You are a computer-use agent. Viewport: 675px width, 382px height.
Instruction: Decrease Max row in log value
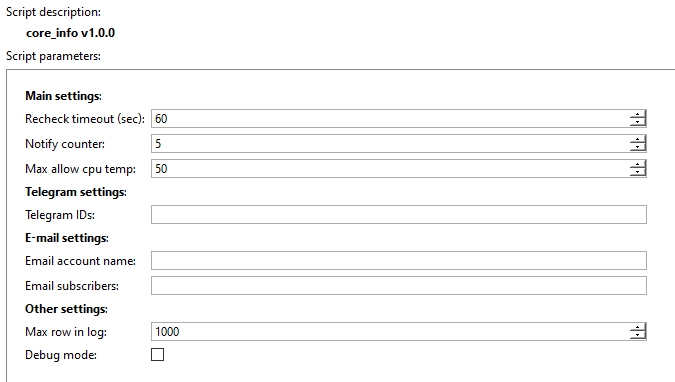tap(638, 335)
